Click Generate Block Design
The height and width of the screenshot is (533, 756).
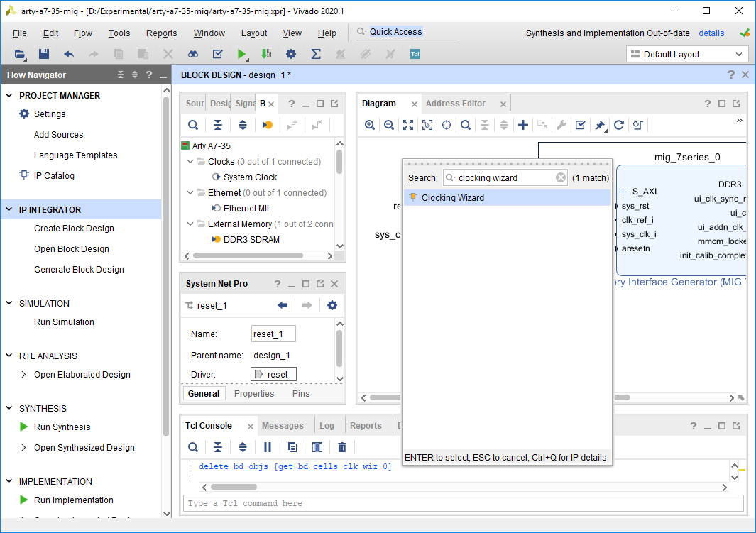[79, 270]
